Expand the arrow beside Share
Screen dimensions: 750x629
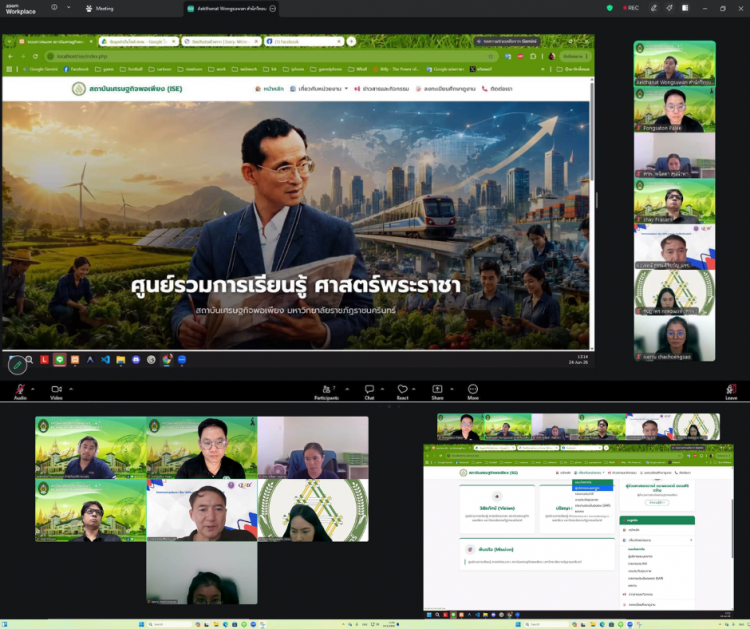point(452,389)
